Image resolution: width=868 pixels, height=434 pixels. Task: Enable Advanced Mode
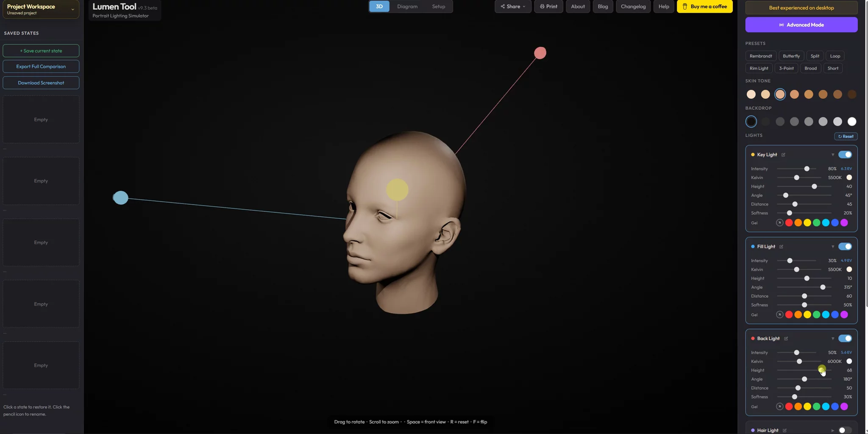coord(801,25)
